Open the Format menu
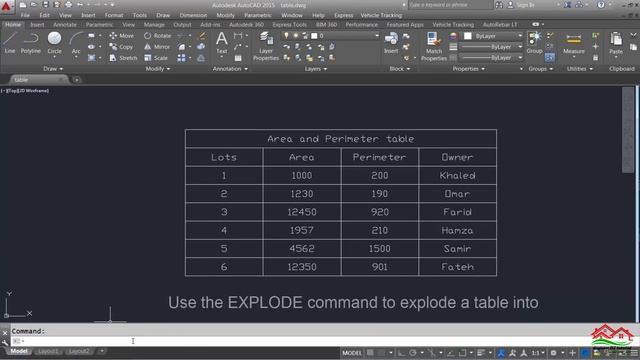 point(114,15)
